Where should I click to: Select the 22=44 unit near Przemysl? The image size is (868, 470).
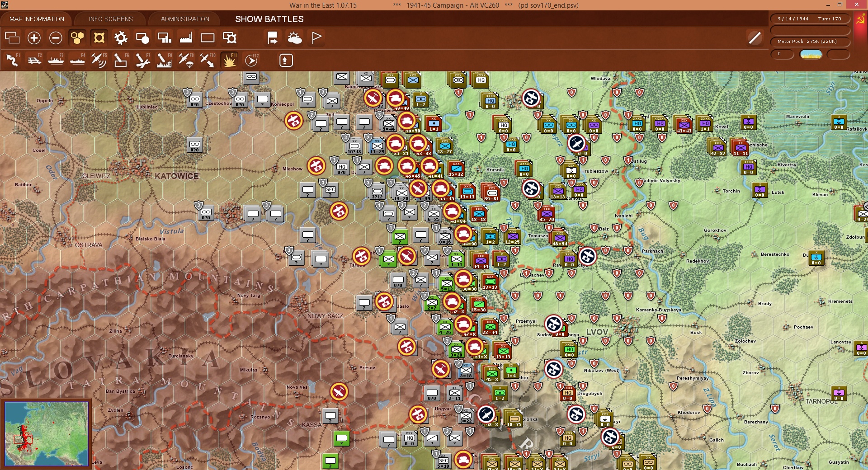490,326
